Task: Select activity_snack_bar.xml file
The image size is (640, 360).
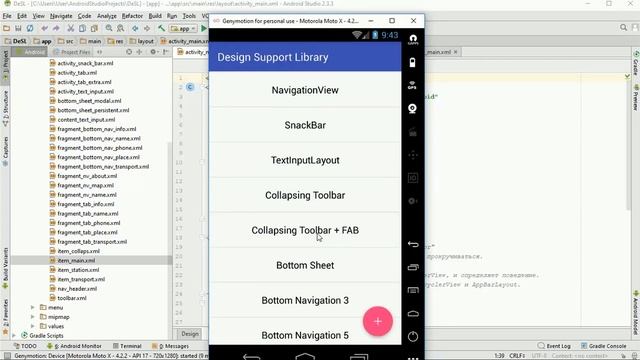Action: pos(85,63)
